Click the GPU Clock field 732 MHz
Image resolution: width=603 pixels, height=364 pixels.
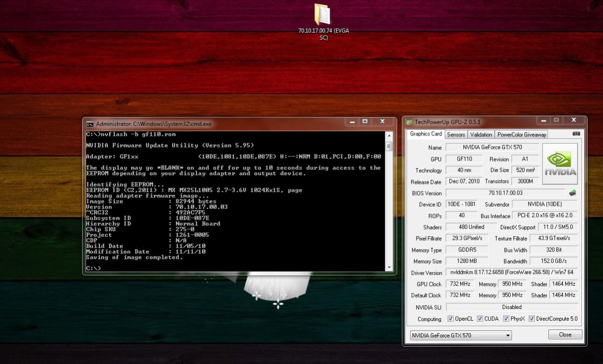(x=460, y=284)
